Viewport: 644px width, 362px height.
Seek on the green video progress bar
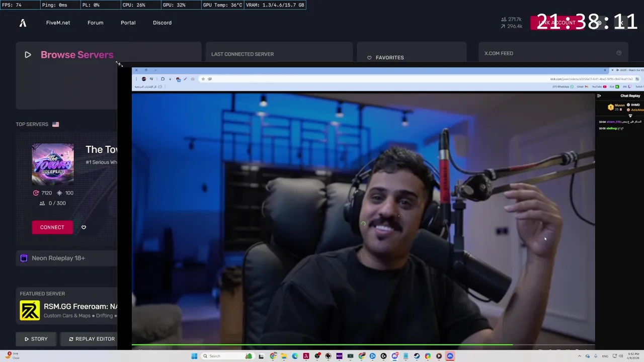[363, 345]
